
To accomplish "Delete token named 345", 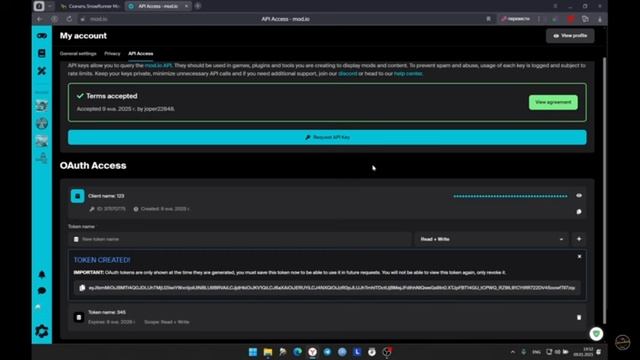I will pos(579,317).
